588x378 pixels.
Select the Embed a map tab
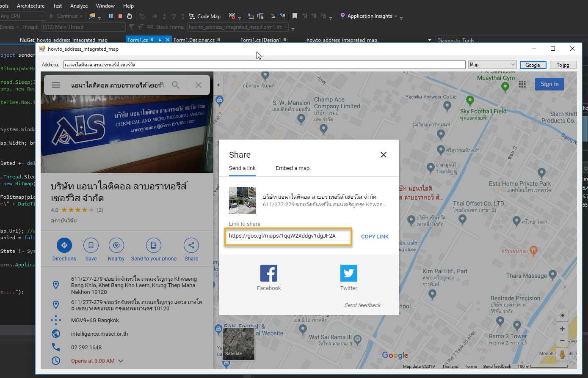click(x=293, y=168)
